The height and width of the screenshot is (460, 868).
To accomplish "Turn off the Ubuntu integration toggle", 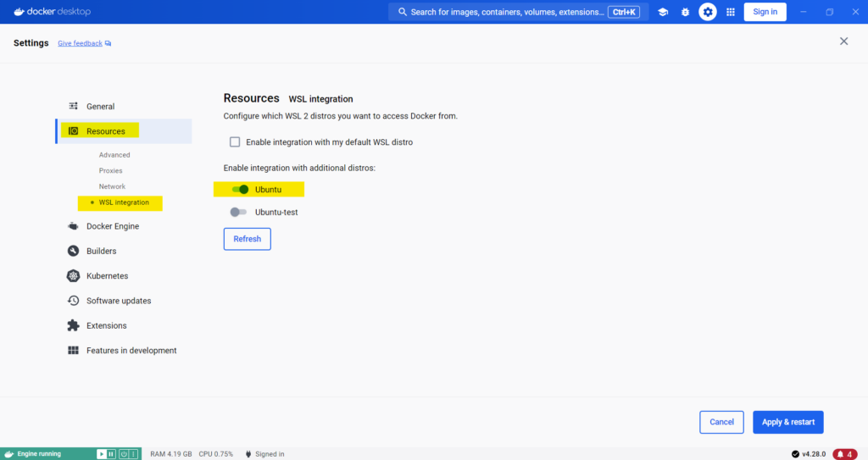I will click(239, 189).
